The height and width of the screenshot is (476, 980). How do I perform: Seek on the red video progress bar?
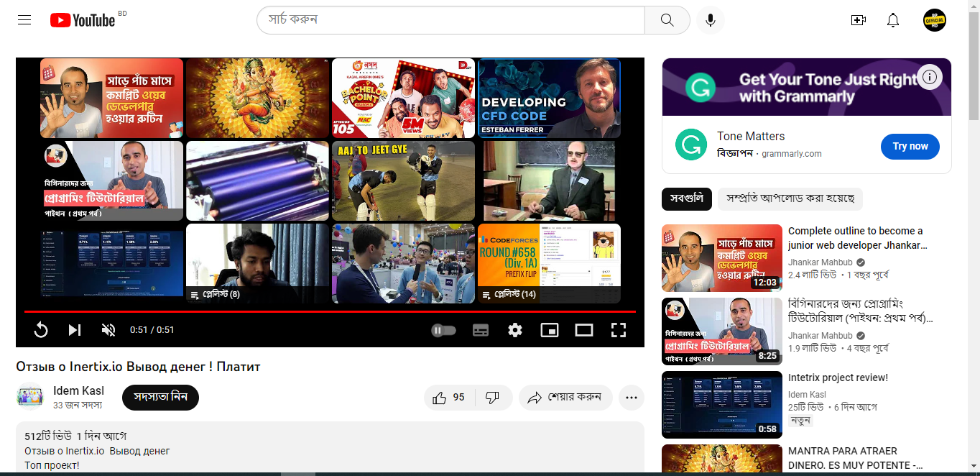point(330,311)
